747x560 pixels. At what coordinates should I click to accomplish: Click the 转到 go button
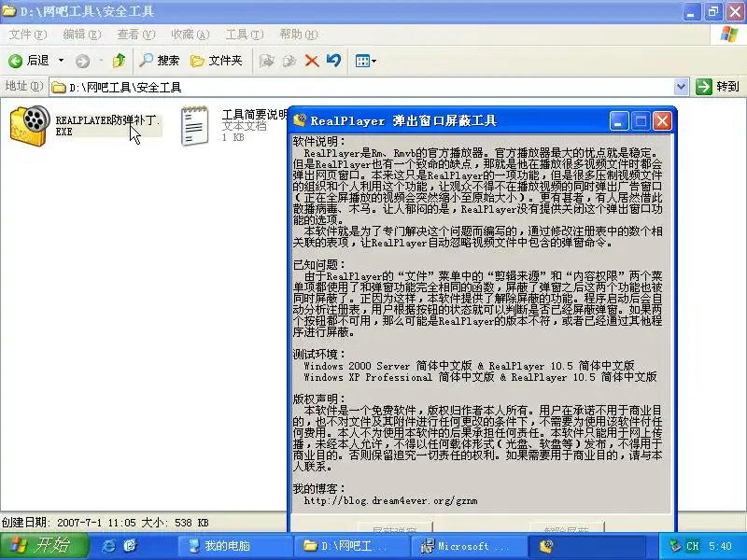(x=717, y=87)
